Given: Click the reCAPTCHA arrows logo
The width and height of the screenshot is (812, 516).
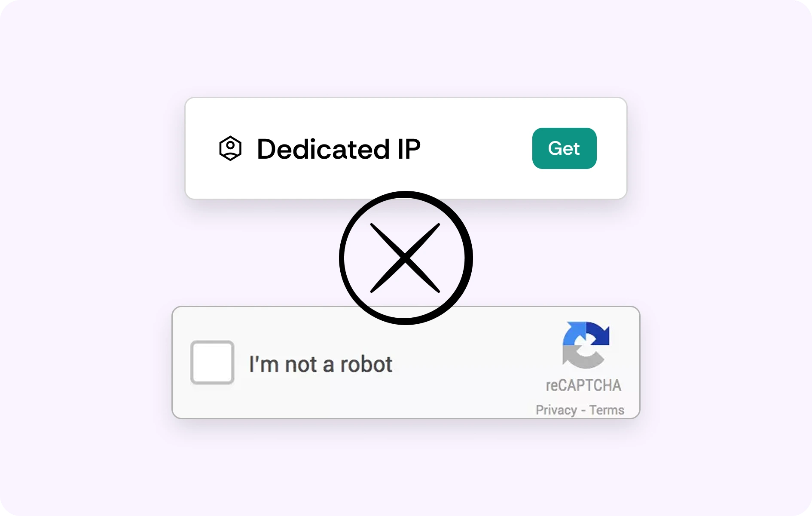Looking at the screenshot, I should [x=586, y=345].
